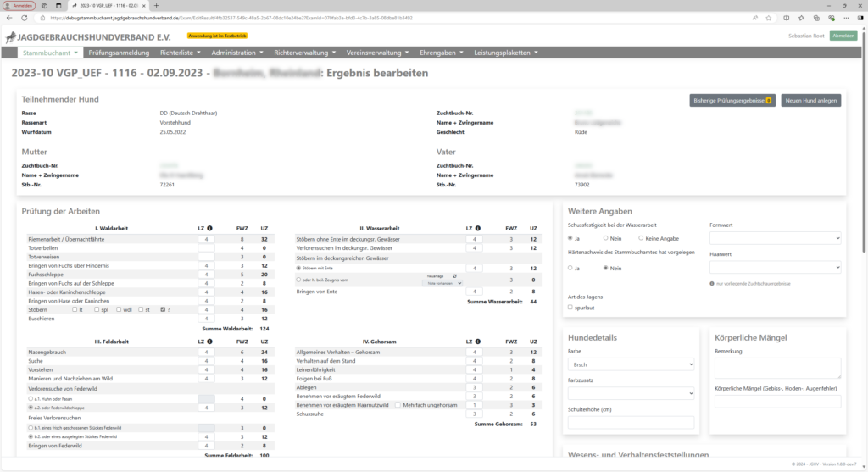The width and height of the screenshot is (868, 472).
Task: Click the Nasengebrauch LZ input field
Action: pos(207,352)
